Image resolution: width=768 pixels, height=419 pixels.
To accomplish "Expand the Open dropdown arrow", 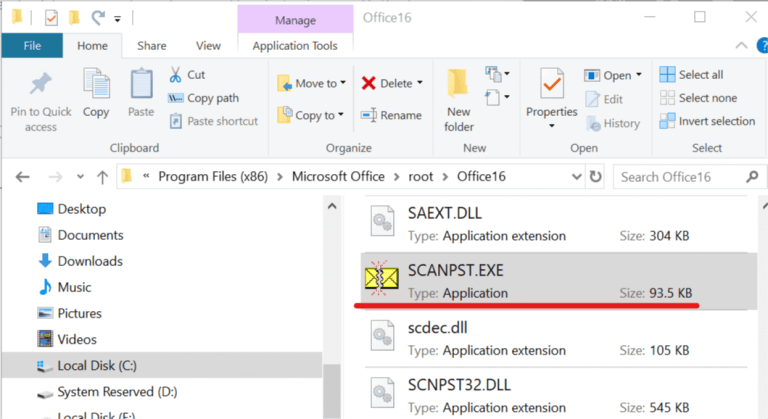I will pyautogui.click(x=639, y=75).
